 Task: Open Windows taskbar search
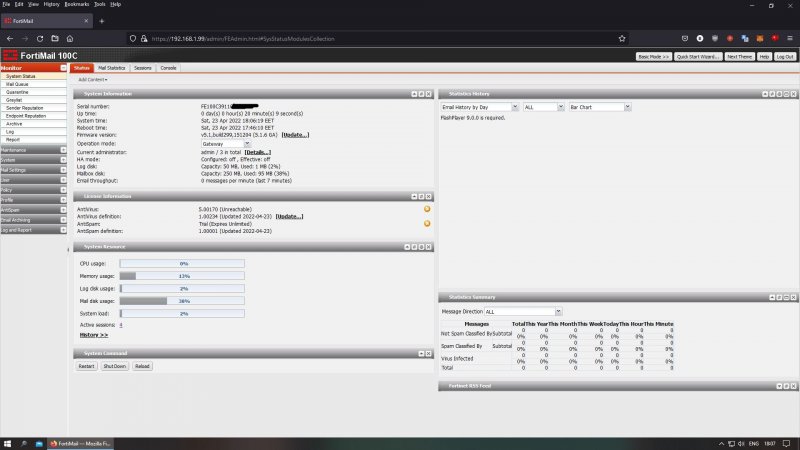pyautogui.click(x=23, y=444)
